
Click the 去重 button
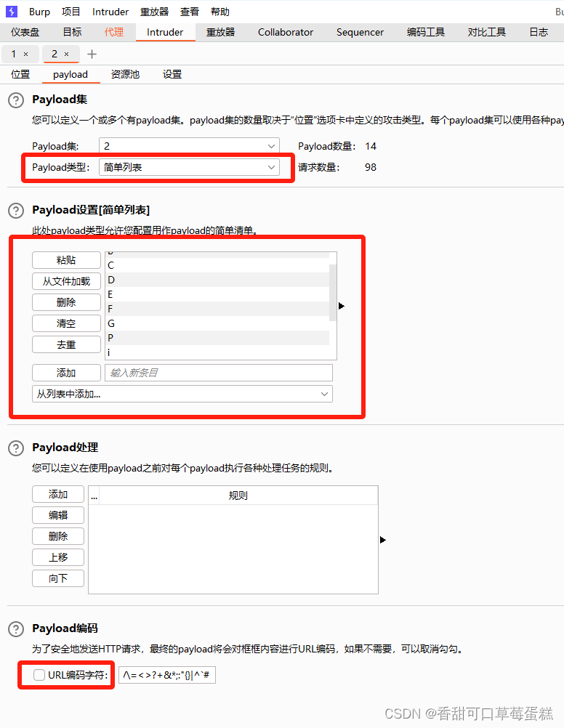pos(66,344)
